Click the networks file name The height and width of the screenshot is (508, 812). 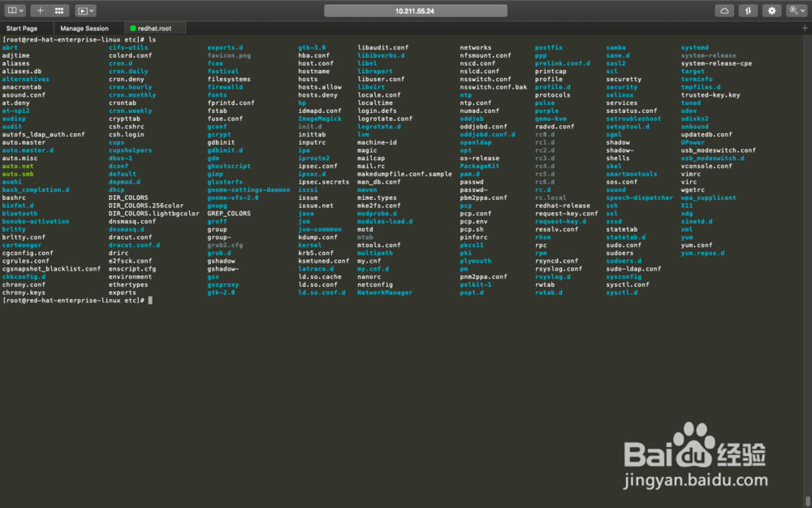point(475,47)
